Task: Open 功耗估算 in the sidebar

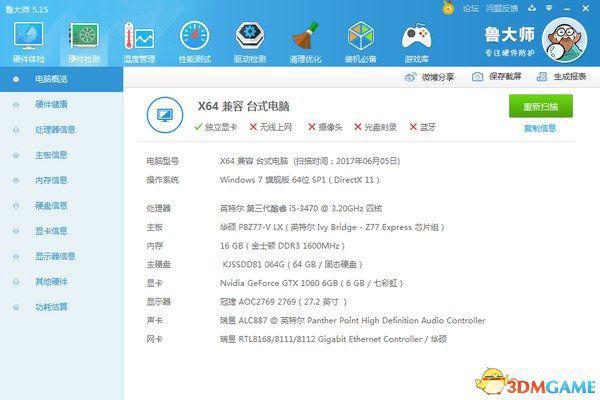Action: [51, 307]
